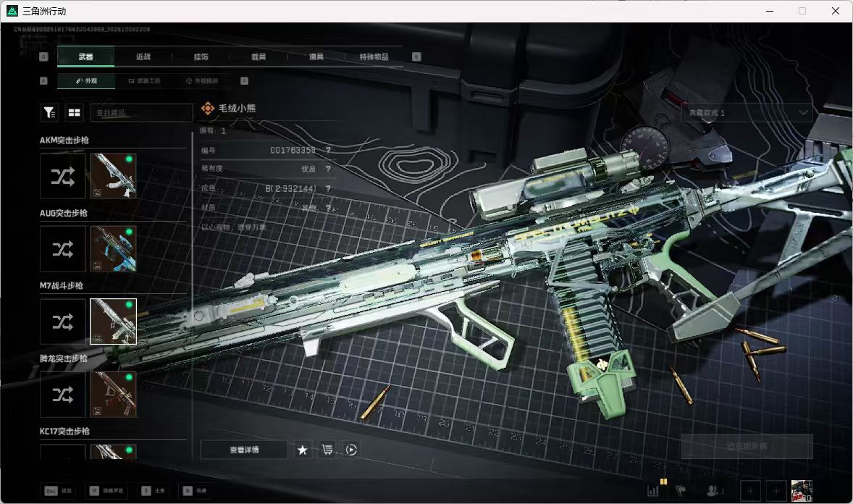853x504 pixels.
Task: Select the 外观 sub-tab
Action: (86, 80)
